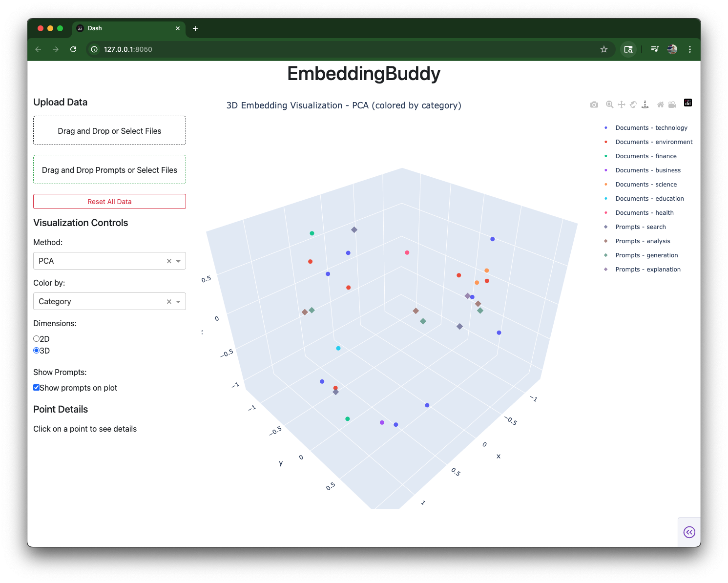Clear the PCA method selection
728x583 pixels.
click(x=169, y=261)
